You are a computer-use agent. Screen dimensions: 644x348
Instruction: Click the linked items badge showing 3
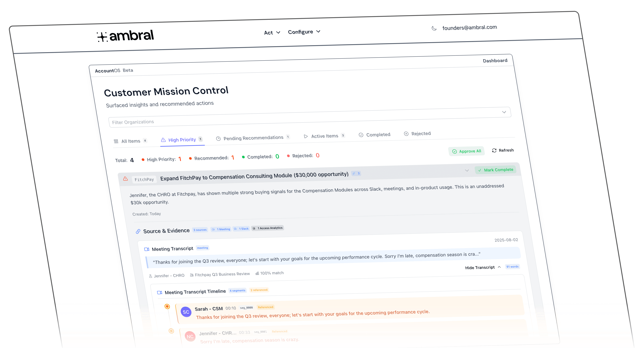(x=356, y=173)
